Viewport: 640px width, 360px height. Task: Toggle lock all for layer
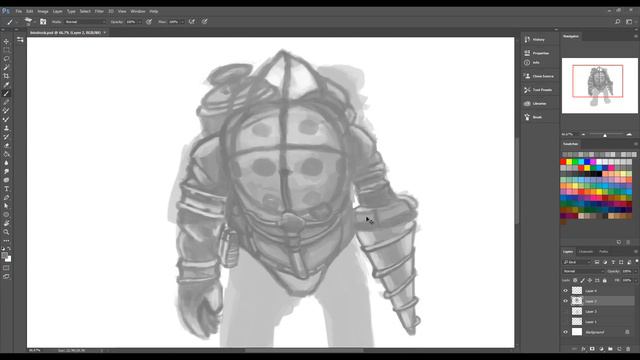click(604, 280)
